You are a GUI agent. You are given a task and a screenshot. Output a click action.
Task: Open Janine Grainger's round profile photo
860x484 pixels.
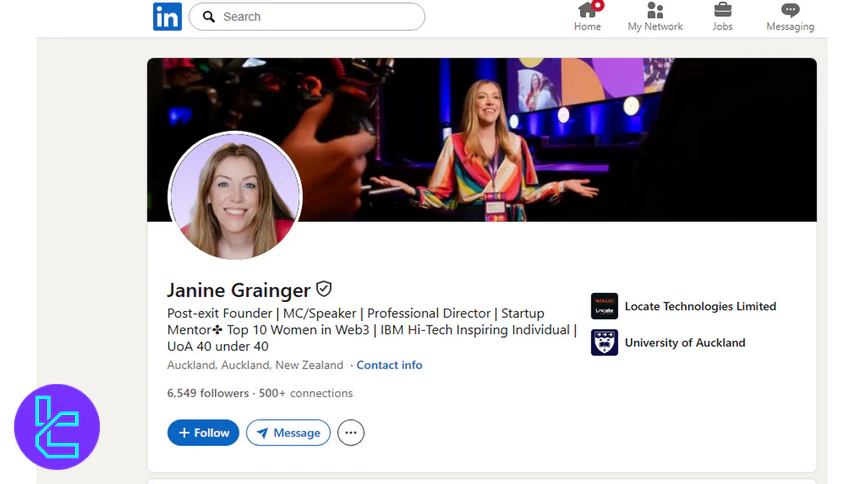[235, 197]
